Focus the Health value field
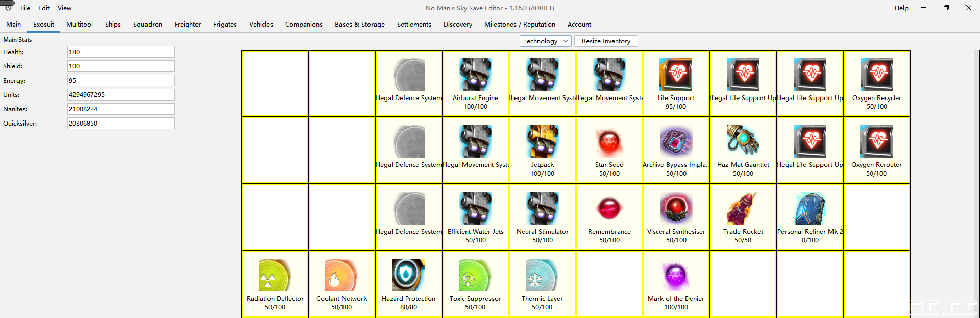Image resolution: width=980 pixels, height=318 pixels. (x=121, y=52)
